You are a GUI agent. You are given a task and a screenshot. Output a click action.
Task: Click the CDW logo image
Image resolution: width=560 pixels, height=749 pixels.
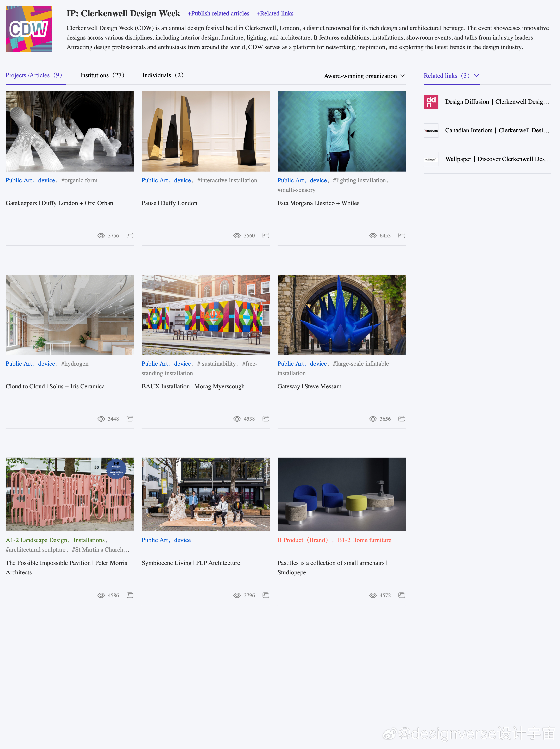coord(29,29)
